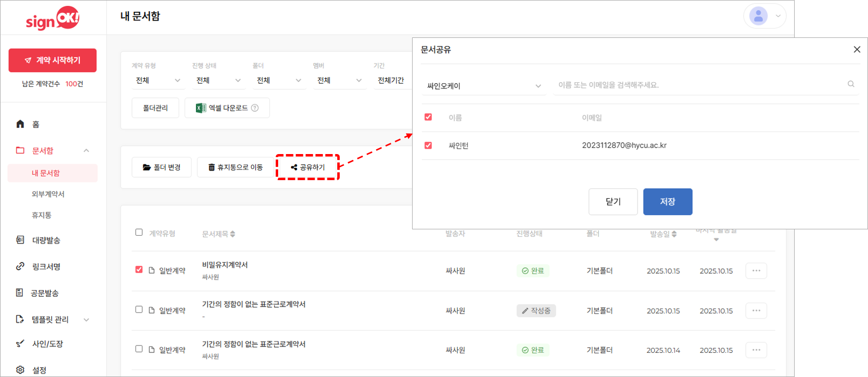Toggle the select-all checkbox in document list
The image size is (868, 377).
pos(139,232)
